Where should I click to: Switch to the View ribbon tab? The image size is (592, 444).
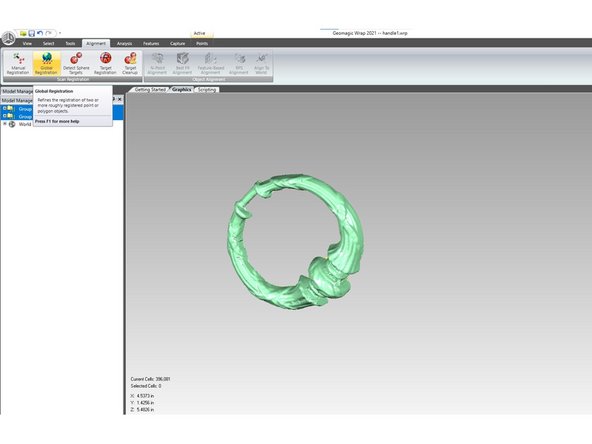[x=27, y=43]
